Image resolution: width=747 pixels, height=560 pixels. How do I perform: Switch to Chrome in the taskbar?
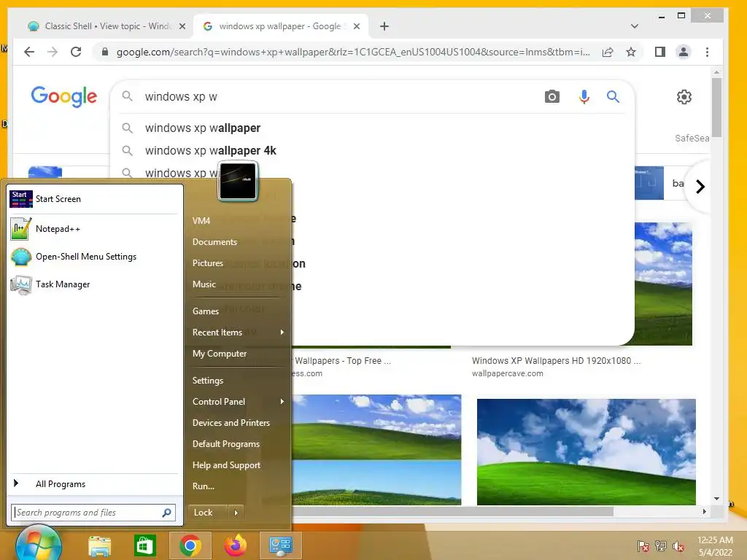pyautogui.click(x=190, y=545)
